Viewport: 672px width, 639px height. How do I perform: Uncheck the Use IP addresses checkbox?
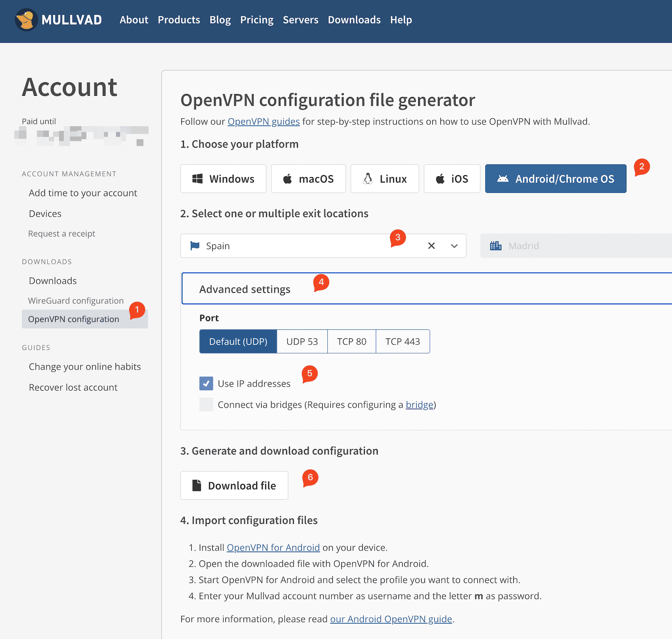(x=206, y=383)
